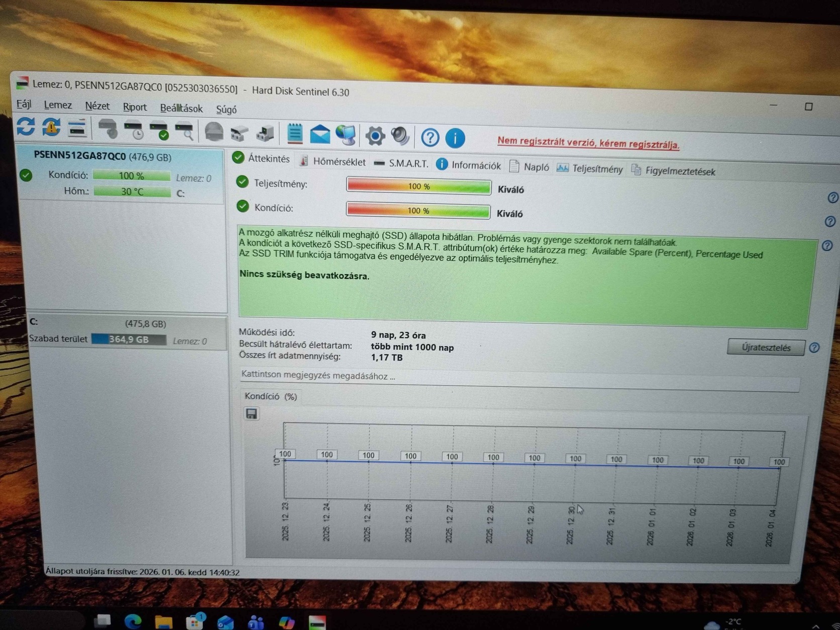Open Copilot from the taskbar
This screenshot has height=630, width=840.
286,622
